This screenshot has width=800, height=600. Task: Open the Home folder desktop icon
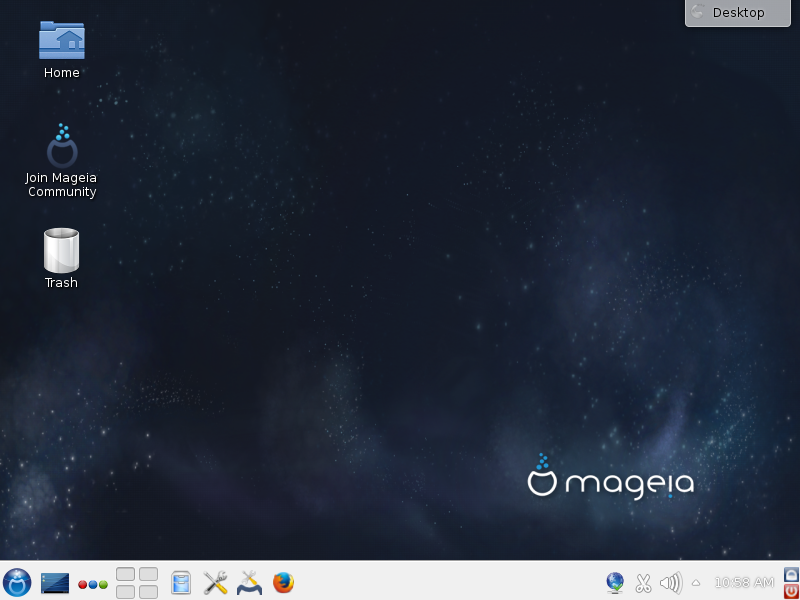[x=62, y=40]
